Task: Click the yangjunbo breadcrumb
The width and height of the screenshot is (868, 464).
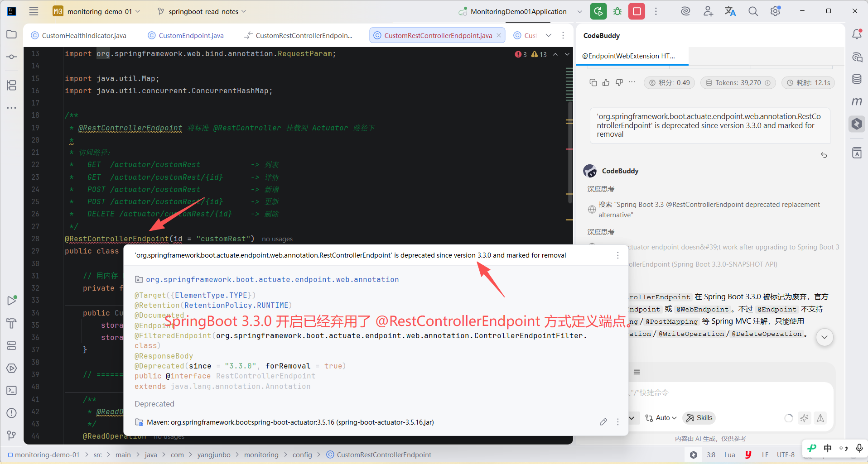Action: coord(214,455)
